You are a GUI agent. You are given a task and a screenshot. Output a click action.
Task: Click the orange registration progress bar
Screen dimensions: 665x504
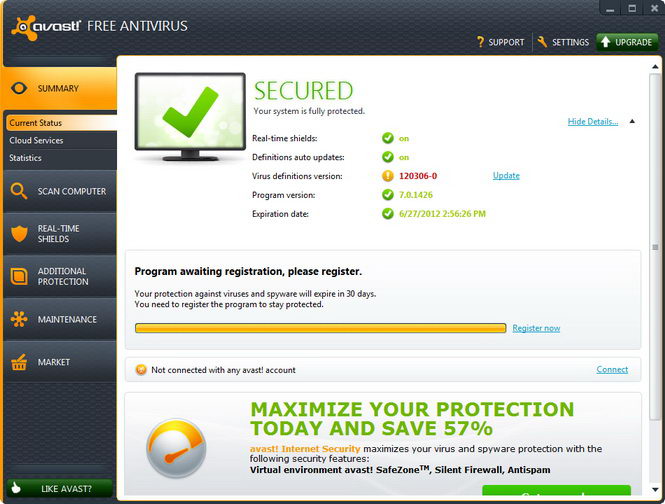321,328
